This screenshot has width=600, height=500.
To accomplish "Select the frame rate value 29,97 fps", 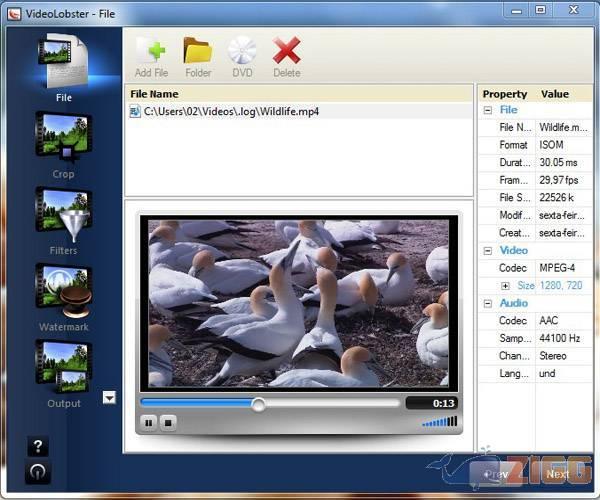I will [x=559, y=180].
